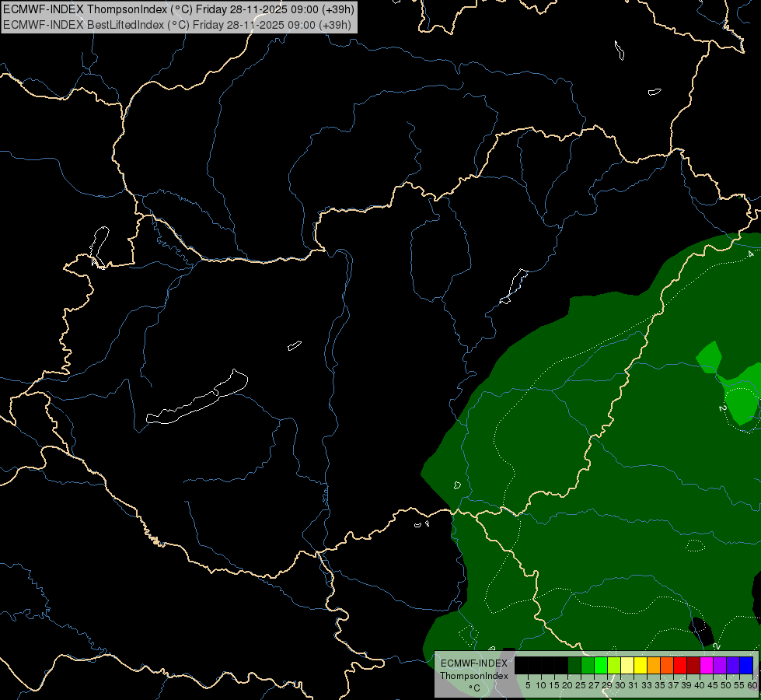Click the legend tick label 50
The image size is (761, 700).
pos(726,685)
